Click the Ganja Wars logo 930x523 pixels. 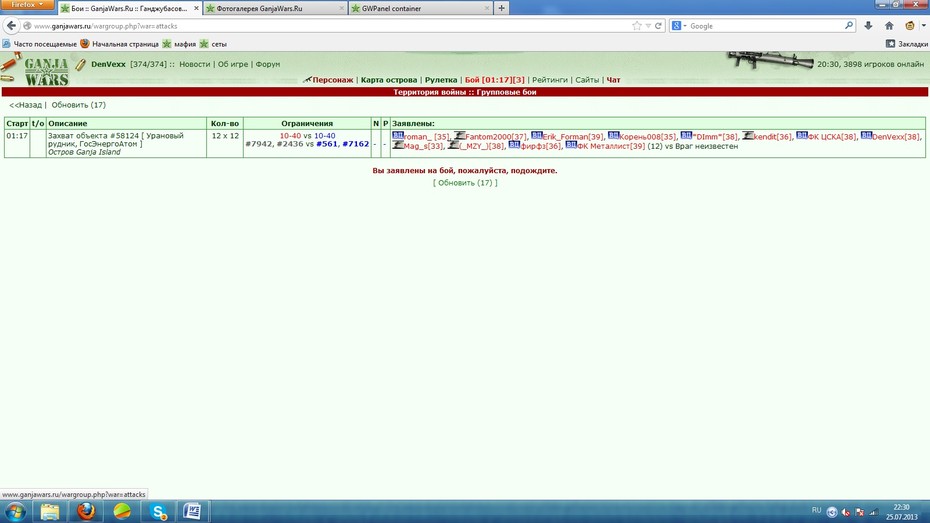point(45,72)
